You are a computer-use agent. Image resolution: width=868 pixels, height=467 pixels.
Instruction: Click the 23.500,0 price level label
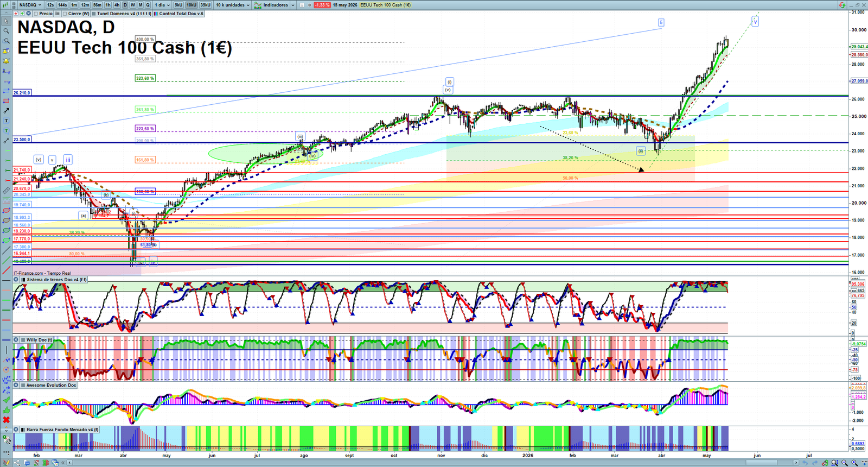(x=22, y=140)
